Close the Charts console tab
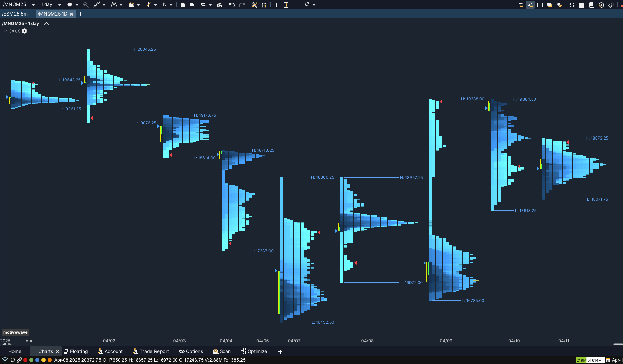 pos(57,352)
